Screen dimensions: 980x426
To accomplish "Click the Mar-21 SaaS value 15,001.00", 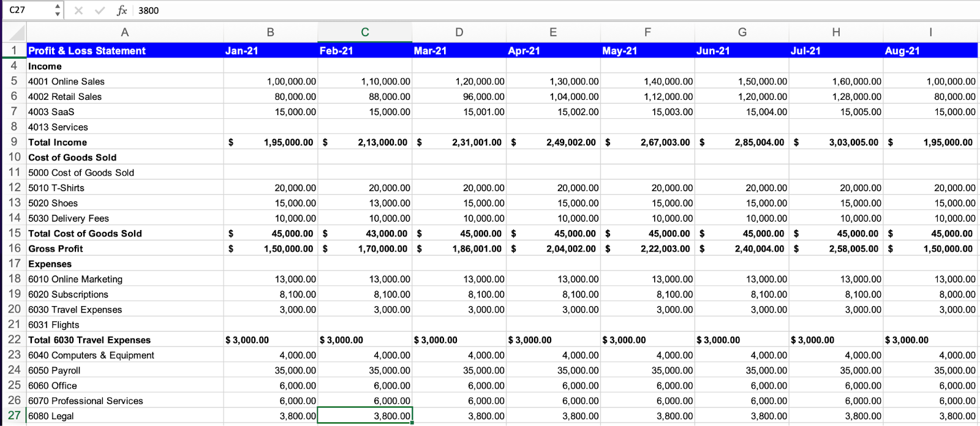I will pyautogui.click(x=459, y=112).
